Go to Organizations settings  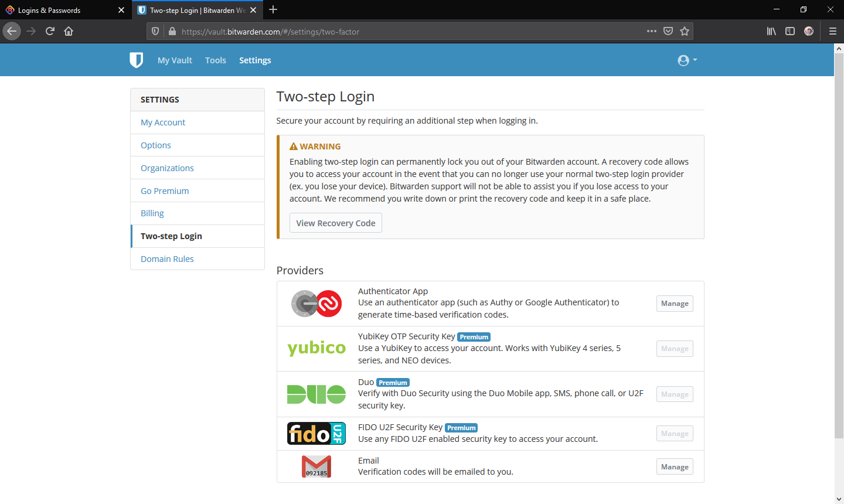tap(198, 168)
